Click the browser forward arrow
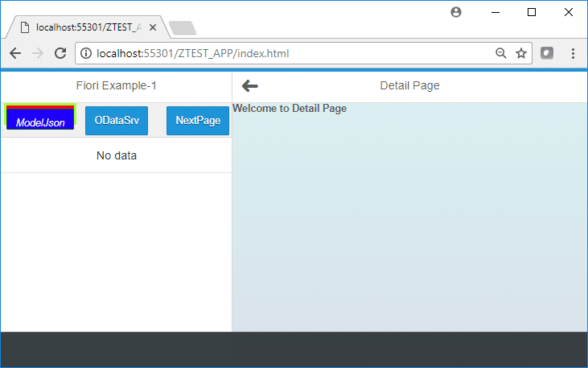 (x=37, y=54)
